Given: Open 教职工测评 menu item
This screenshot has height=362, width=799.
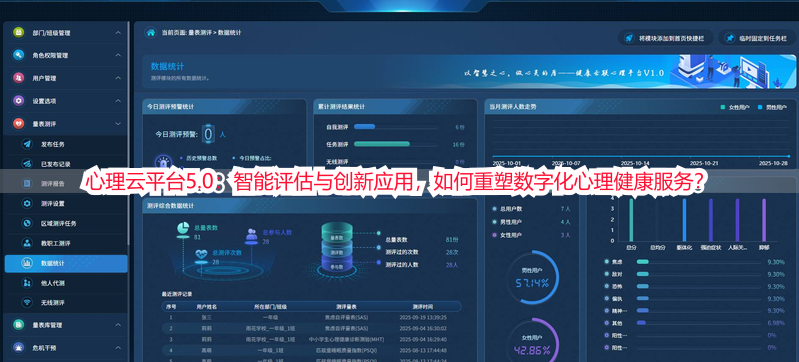Looking at the screenshot, I should (66, 243).
